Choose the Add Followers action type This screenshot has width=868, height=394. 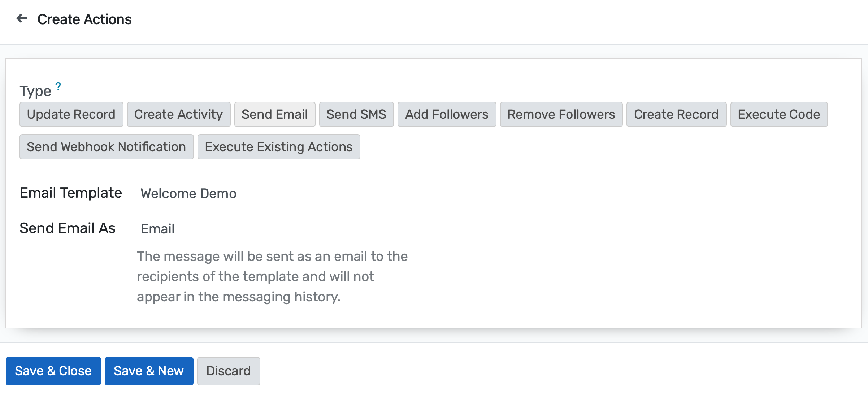[447, 114]
